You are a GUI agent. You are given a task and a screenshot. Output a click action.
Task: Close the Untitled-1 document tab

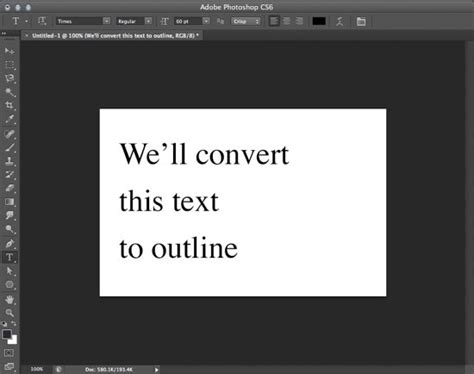pyautogui.click(x=27, y=35)
